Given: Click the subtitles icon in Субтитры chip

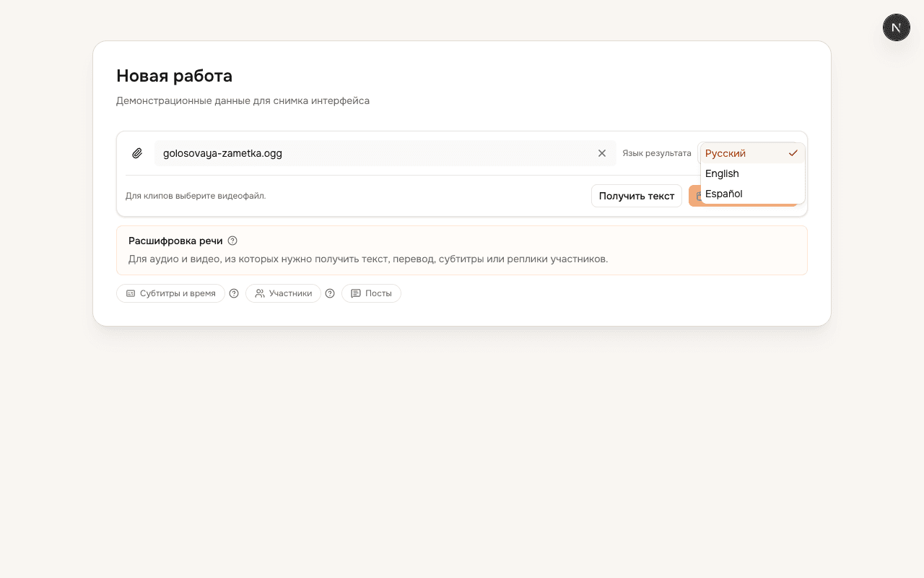Looking at the screenshot, I should [x=131, y=293].
